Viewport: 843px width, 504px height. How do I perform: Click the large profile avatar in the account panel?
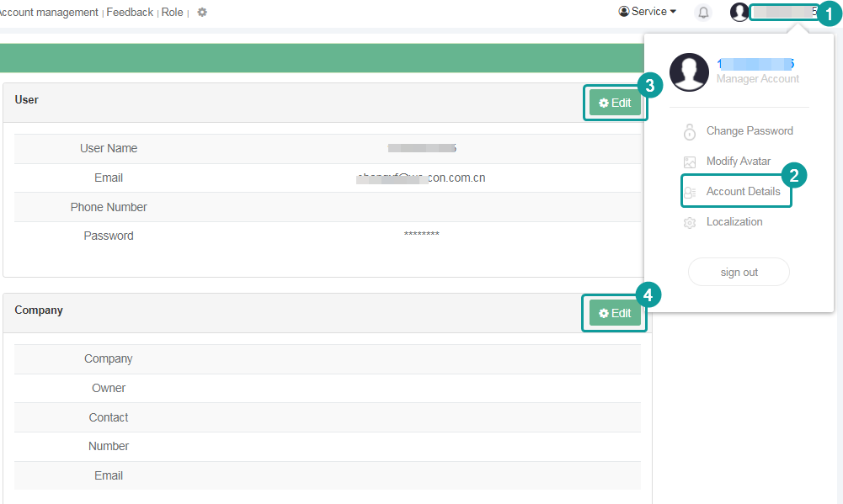pyautogui.click(x=689, y=72)
